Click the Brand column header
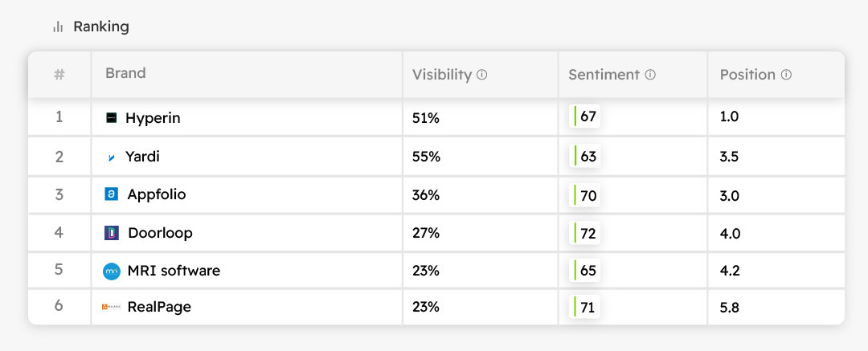Viewport: 868px width, 351px height. (125, 73)
